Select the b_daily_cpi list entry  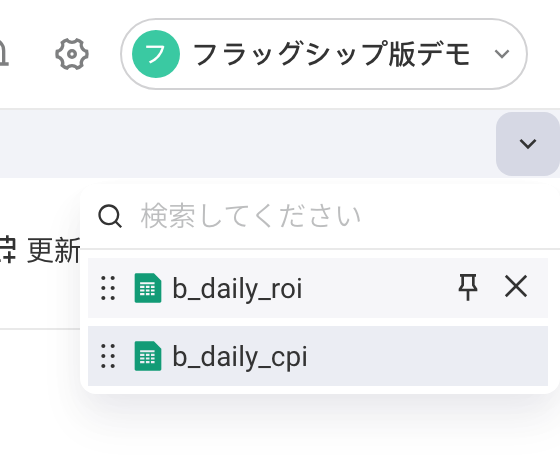click(x=318, y=356)
